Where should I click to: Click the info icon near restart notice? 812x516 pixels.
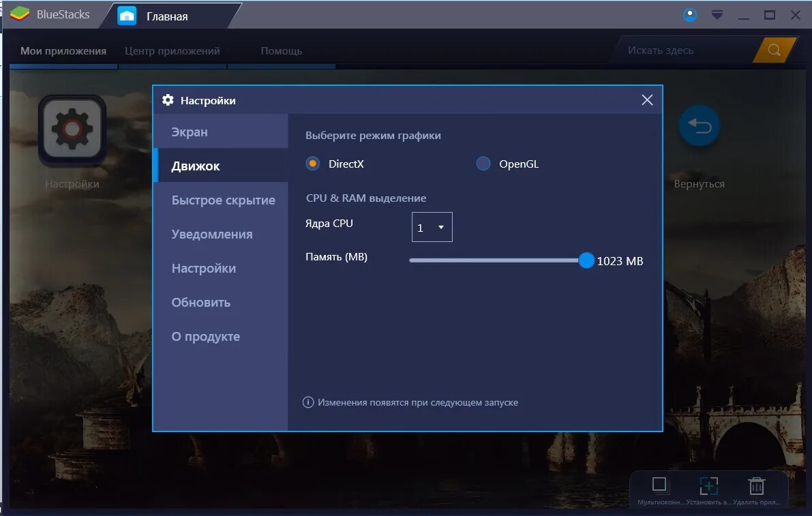[x=308, y=402]
